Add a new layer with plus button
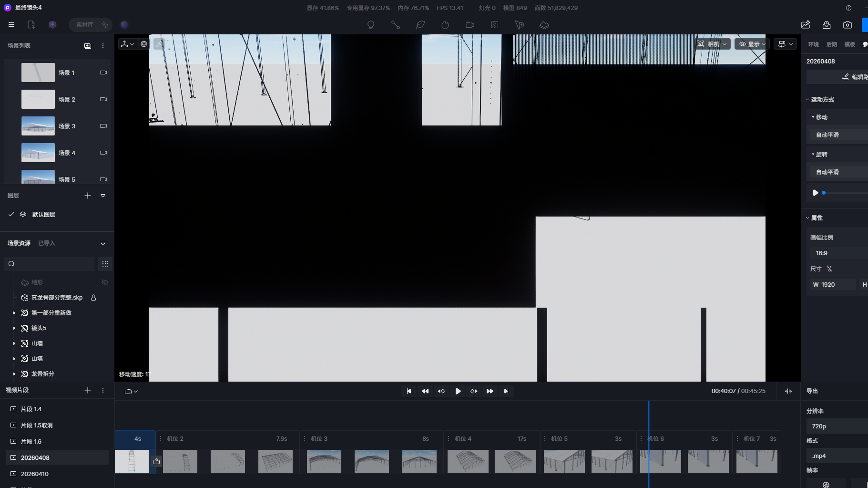The image size is (868, 488). [88, 196]
